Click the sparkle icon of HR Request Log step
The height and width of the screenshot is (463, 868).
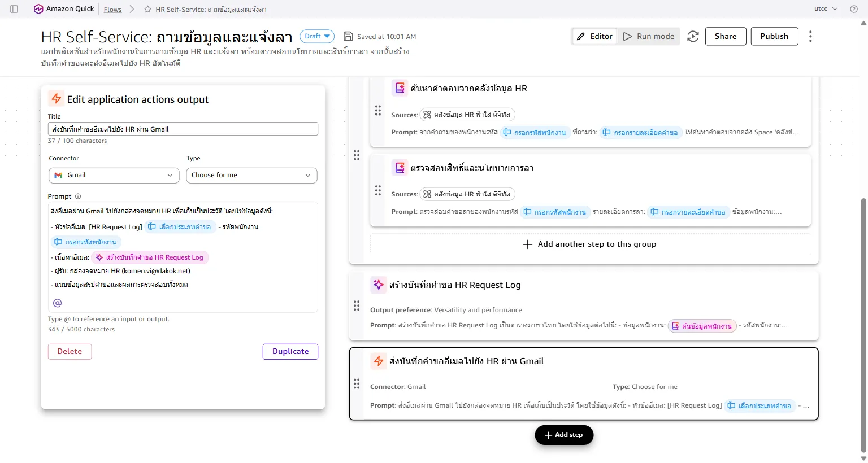click(x=379, y=285)
